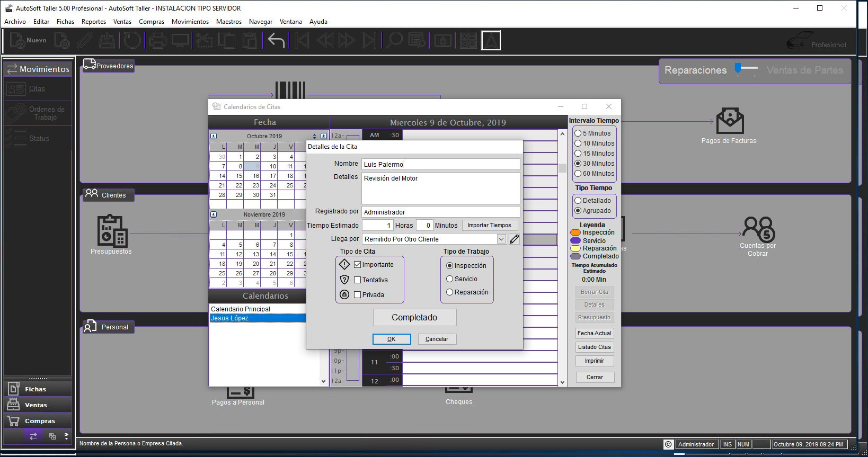
Task: Select the Inspección work type
Action: point(449,265)
